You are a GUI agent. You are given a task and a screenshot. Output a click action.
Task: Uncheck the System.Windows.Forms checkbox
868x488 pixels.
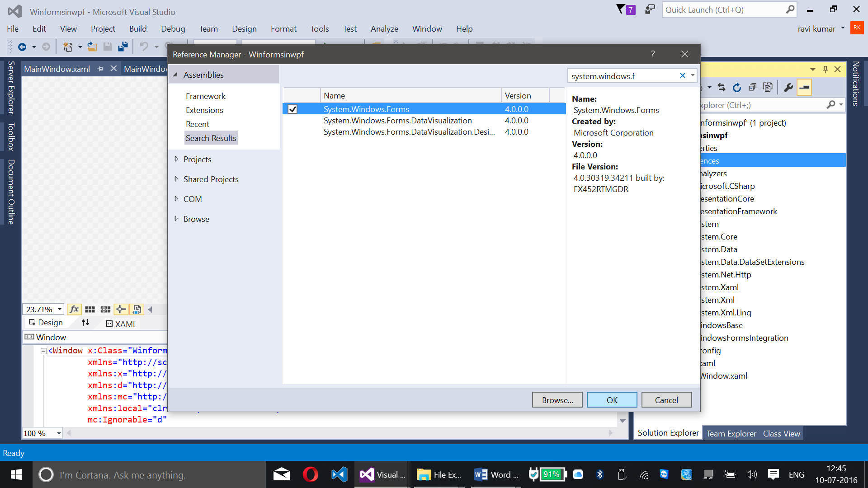[x=292, y=109]
